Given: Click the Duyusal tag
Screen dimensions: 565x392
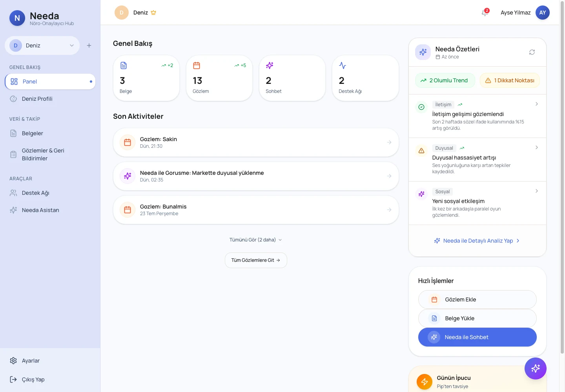Looking at the screenshot, I should 444,148.
